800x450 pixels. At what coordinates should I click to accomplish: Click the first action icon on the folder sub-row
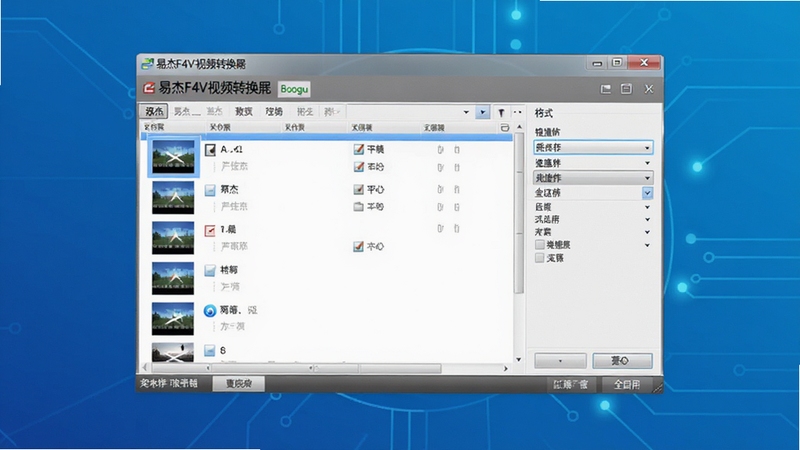[440, 207]
